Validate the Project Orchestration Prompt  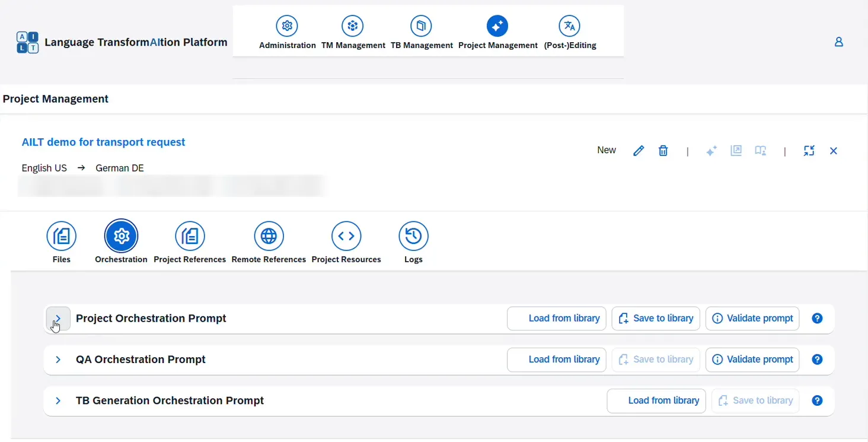click(752, 319)
